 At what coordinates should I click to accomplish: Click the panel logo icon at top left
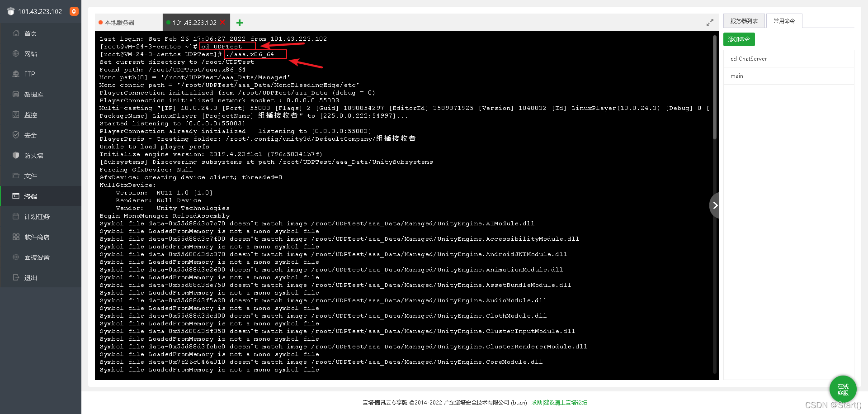(11, 11)
